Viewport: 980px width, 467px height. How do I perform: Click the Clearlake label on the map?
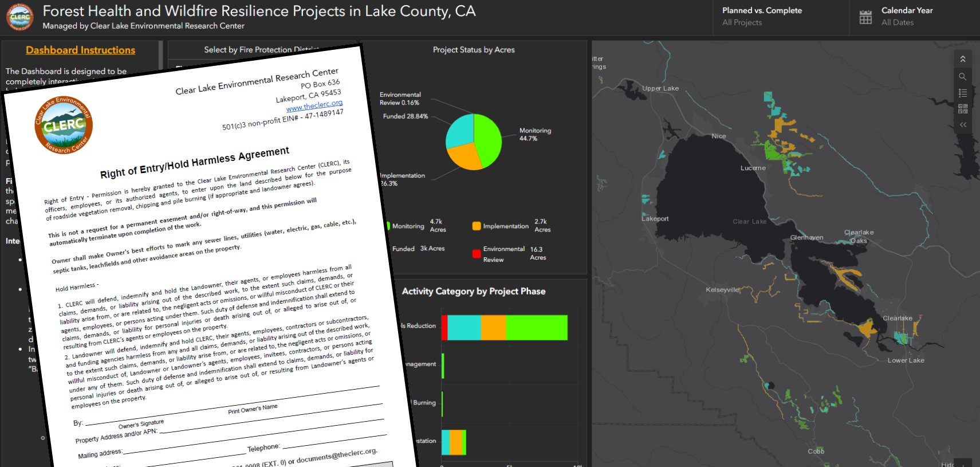tap(897, 318)
